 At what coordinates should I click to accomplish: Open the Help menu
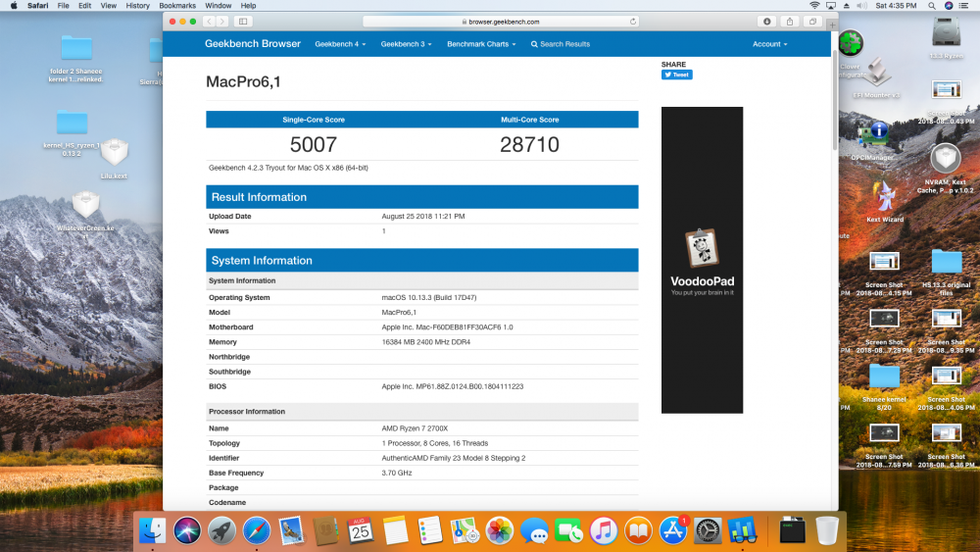248,6
